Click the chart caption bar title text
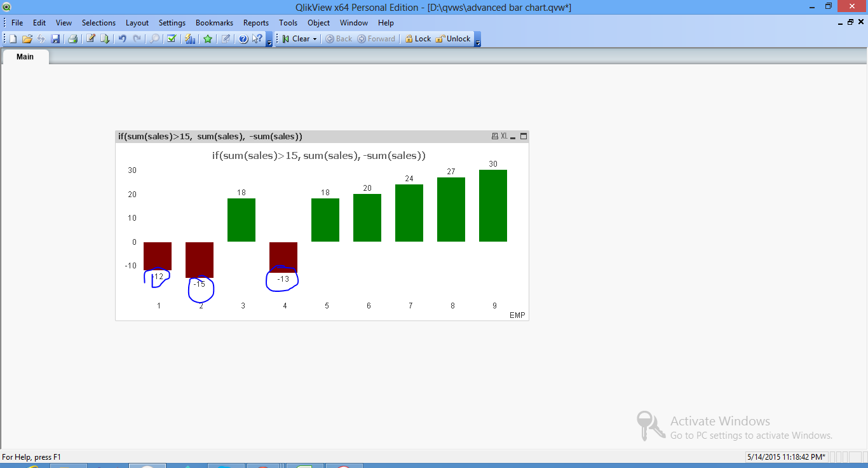This screenshot has height=468, width=868. click(210, 136)
